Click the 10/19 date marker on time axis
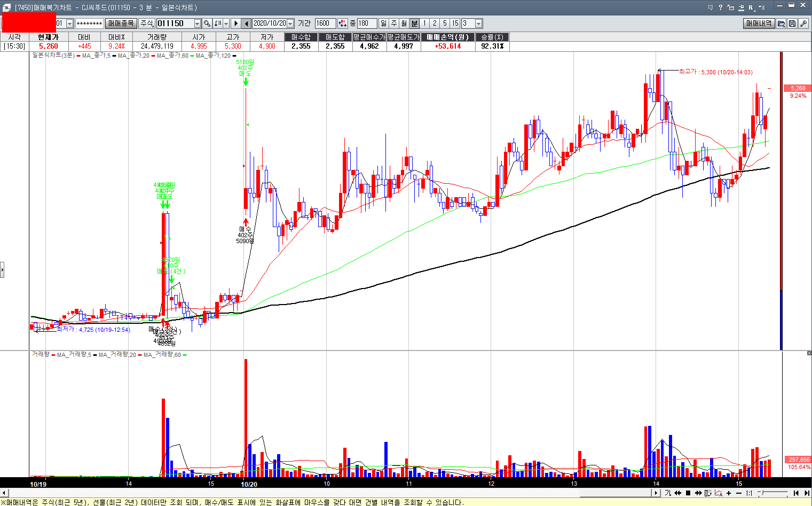Image resolution: width=812 pixels, height=506 pixels. pos(38,484)
